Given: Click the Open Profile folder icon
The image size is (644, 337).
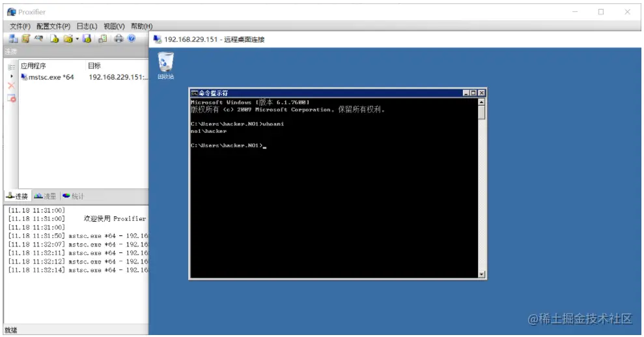Looking at the screenshot, I should tap(68, 38).
